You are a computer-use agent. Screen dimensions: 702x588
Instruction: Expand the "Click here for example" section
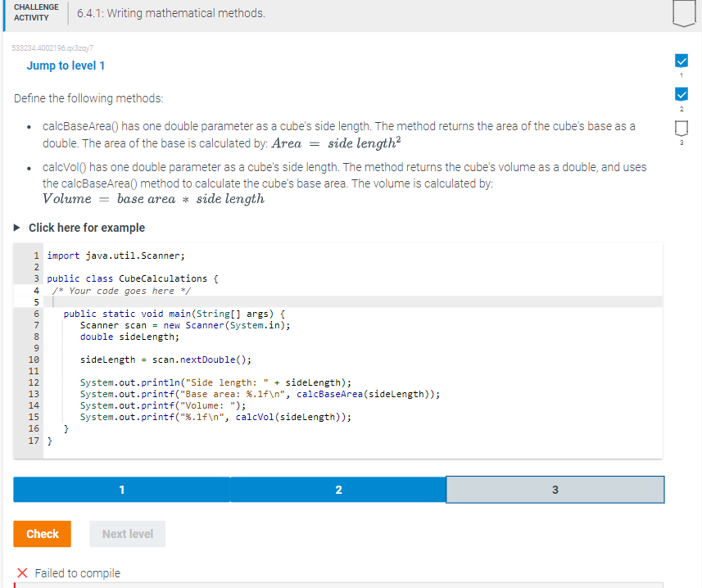tap(88, 228)
